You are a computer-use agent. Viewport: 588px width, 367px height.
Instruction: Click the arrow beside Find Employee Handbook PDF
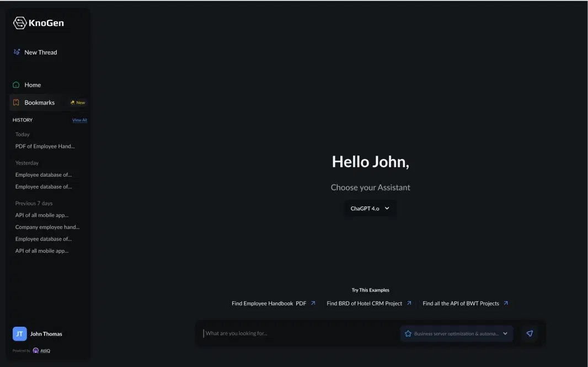click(313, 303)
